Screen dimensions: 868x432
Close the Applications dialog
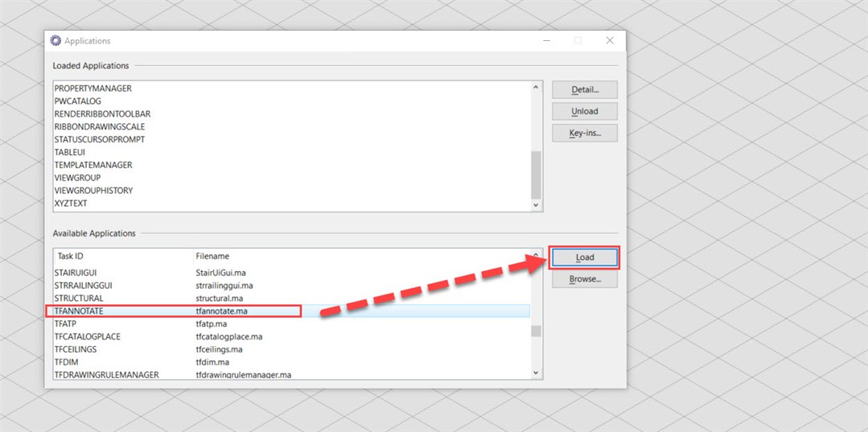[x=610, y=40]
